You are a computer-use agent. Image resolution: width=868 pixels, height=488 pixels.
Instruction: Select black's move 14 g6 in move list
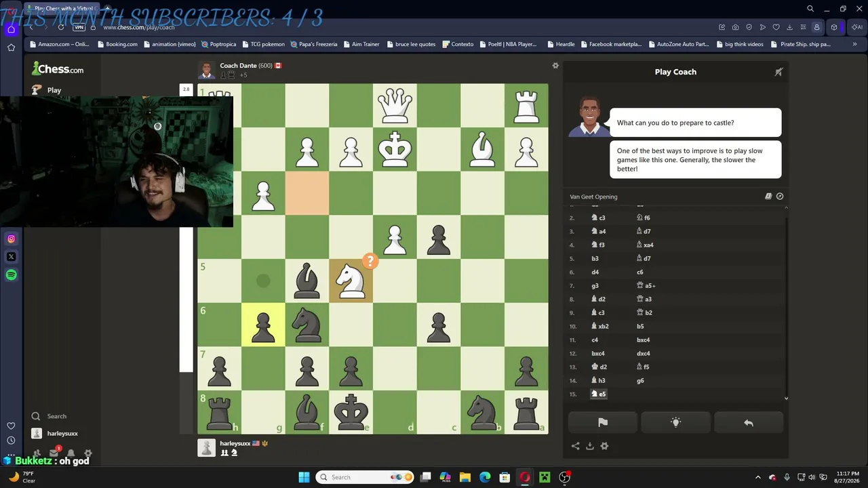point(640,380)
